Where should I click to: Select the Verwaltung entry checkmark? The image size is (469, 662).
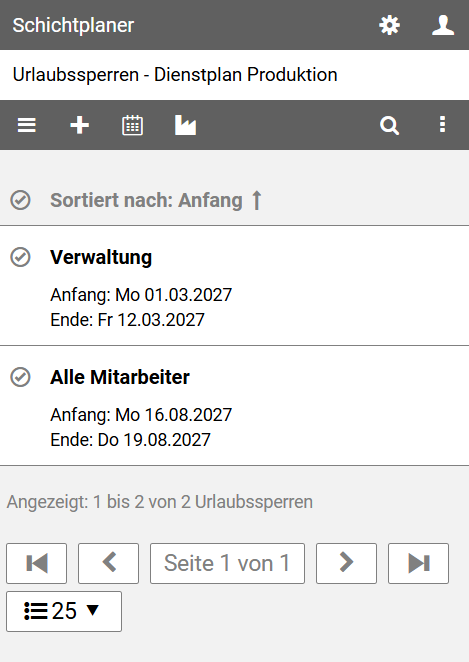[20, 257]
